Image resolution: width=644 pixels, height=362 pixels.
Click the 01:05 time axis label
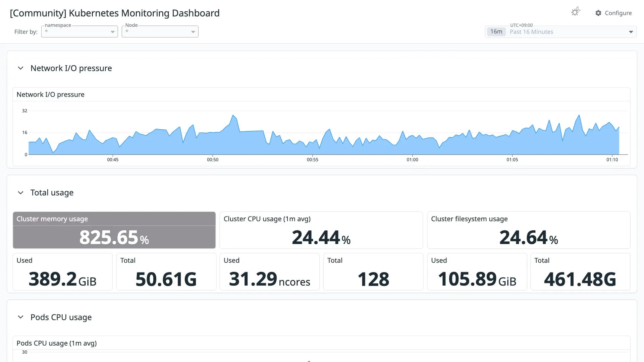point(512,160)
